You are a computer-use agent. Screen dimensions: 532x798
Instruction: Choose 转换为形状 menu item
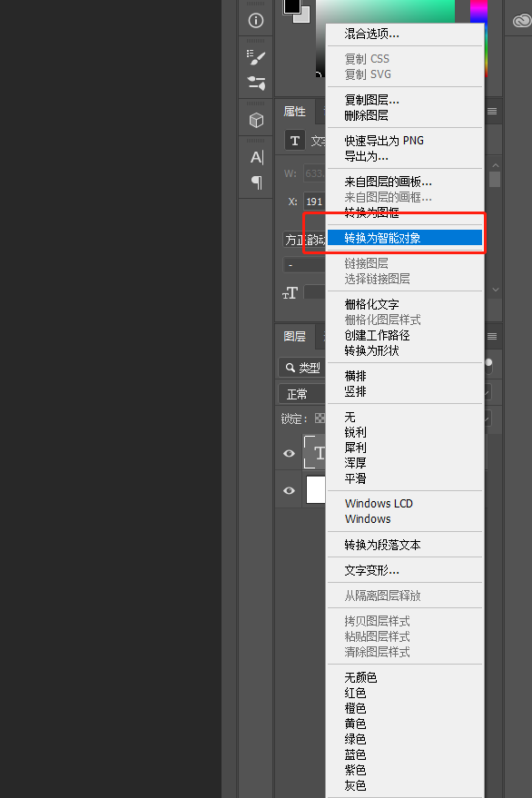point(405,350)
